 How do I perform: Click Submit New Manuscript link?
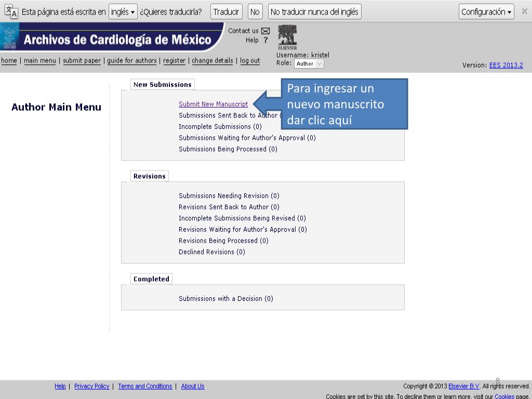coord(213,104)
